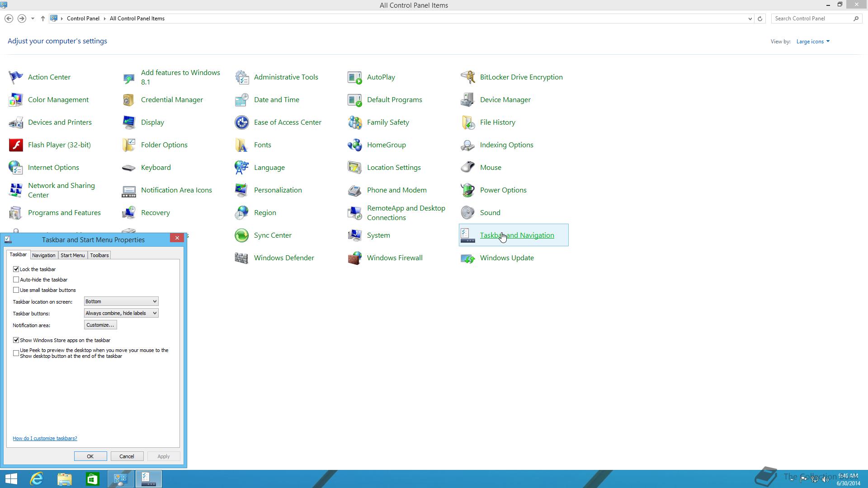Open the Power Options icon
Screen dimensions: 868x488
[468, 190]
